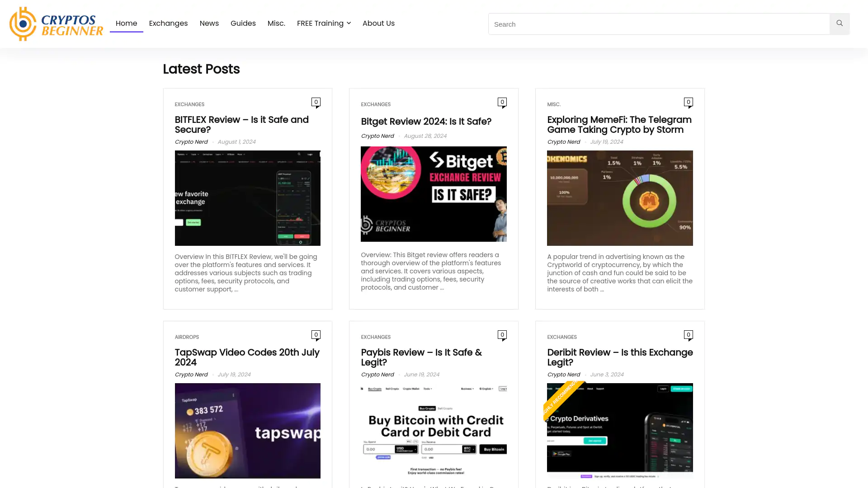Click the search magnifier icon button
The width and height of the screenshot is (868, 488).
click(840, 23)
